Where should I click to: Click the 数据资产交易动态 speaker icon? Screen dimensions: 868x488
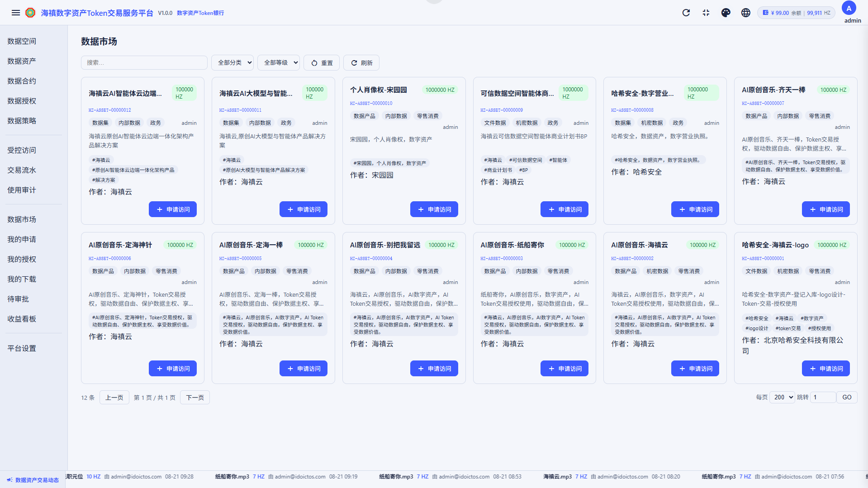click(9, 480)
